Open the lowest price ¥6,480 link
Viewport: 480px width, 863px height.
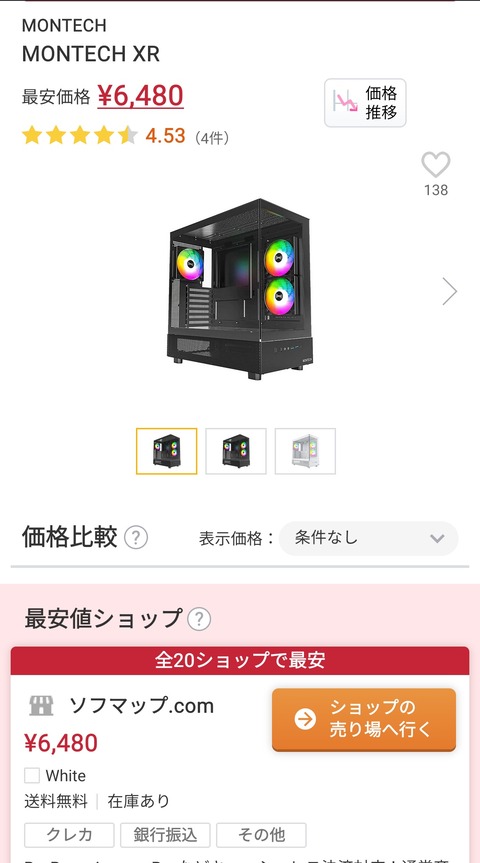(140, 96)
